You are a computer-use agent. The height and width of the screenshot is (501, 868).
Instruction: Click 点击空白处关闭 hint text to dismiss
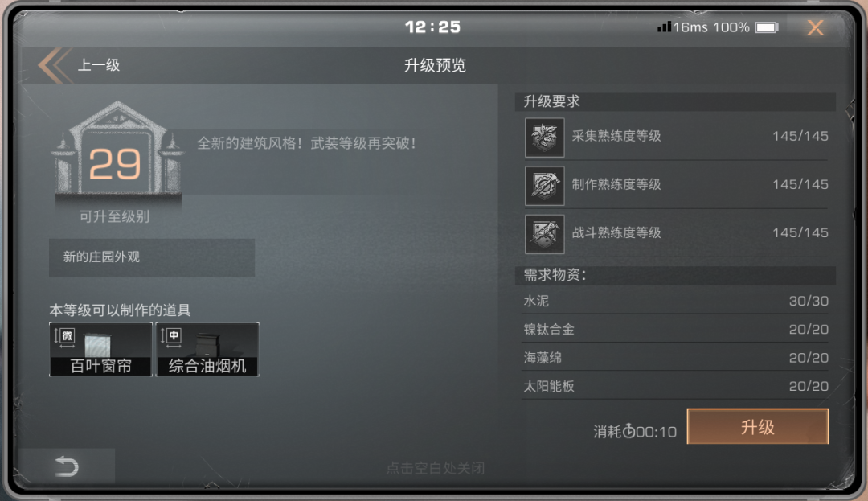click(435, 468)
